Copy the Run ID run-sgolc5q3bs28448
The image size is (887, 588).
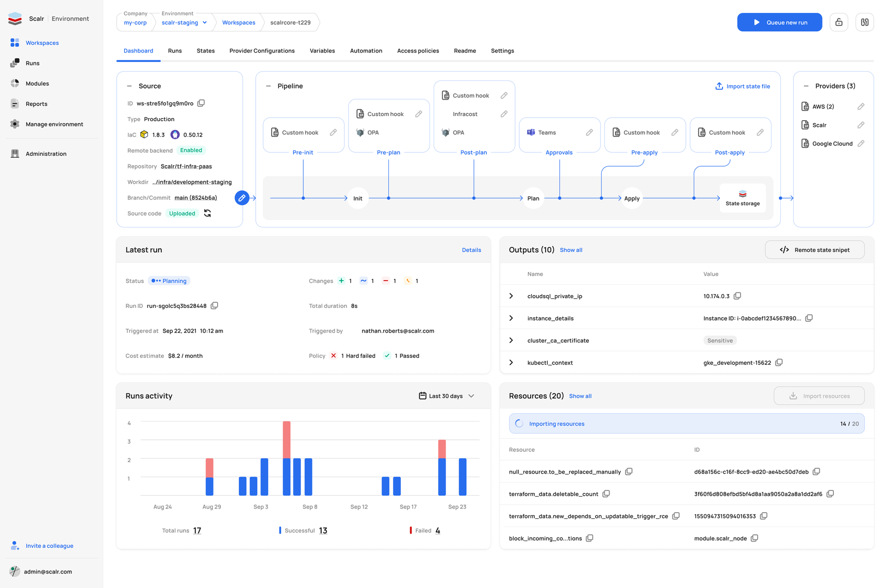215,306
